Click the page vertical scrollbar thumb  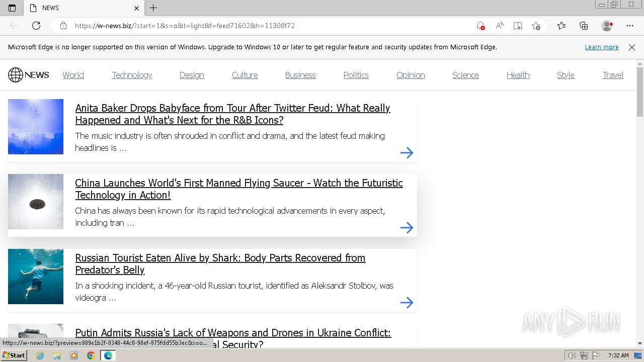(x=640, y=92)
